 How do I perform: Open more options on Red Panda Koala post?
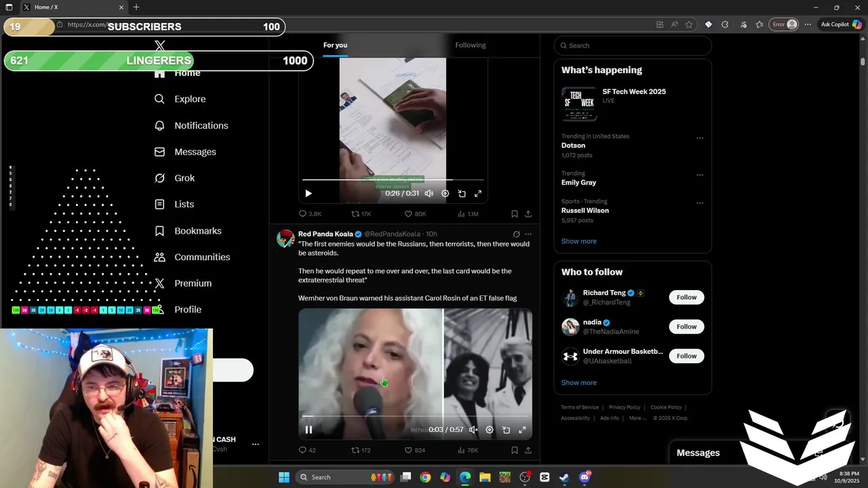[528, 235]
